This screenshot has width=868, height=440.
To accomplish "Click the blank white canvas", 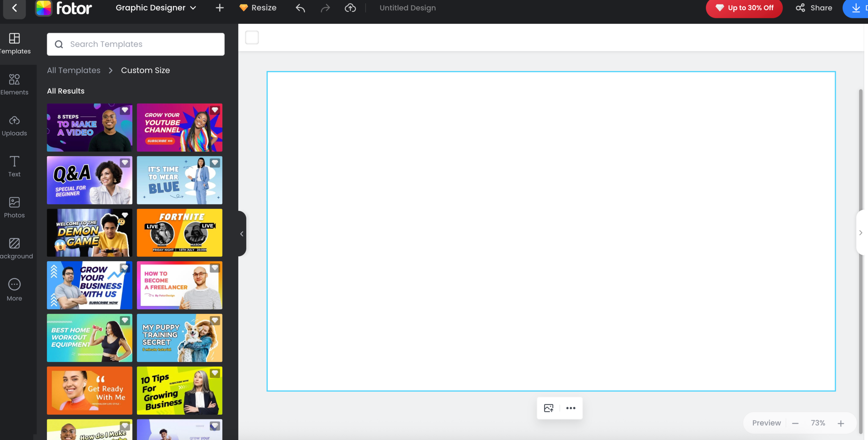I will 551,231.
